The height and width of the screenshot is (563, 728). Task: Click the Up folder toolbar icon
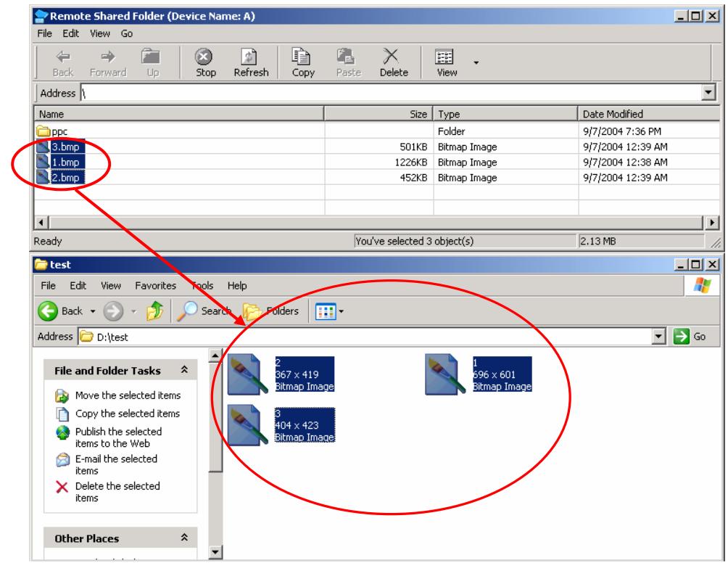pos(152,63)
